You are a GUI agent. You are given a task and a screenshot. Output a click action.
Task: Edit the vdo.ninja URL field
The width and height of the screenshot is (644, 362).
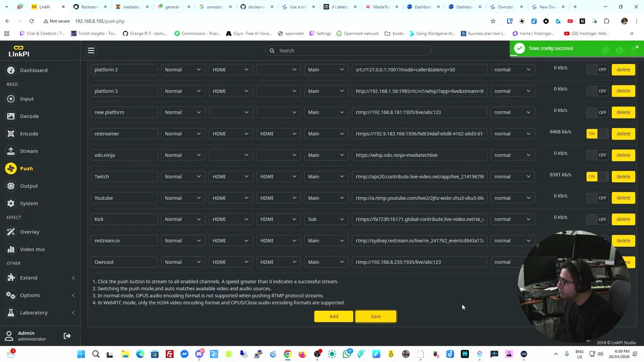pos(420,155)
